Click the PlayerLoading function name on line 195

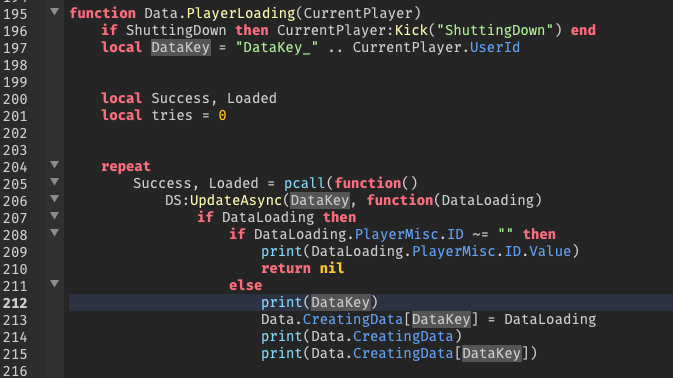coord(241,13)
